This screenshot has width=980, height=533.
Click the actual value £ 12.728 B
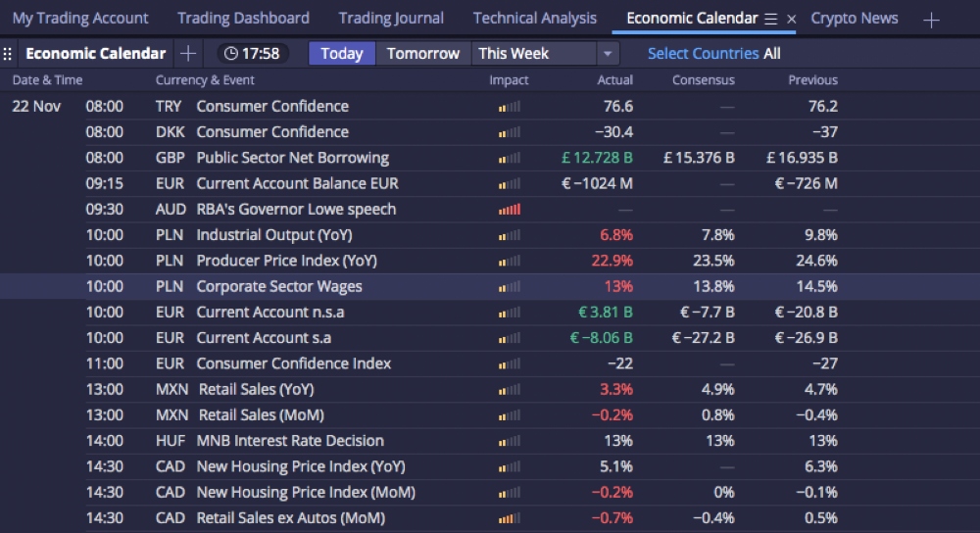click(x=597, y=158)
